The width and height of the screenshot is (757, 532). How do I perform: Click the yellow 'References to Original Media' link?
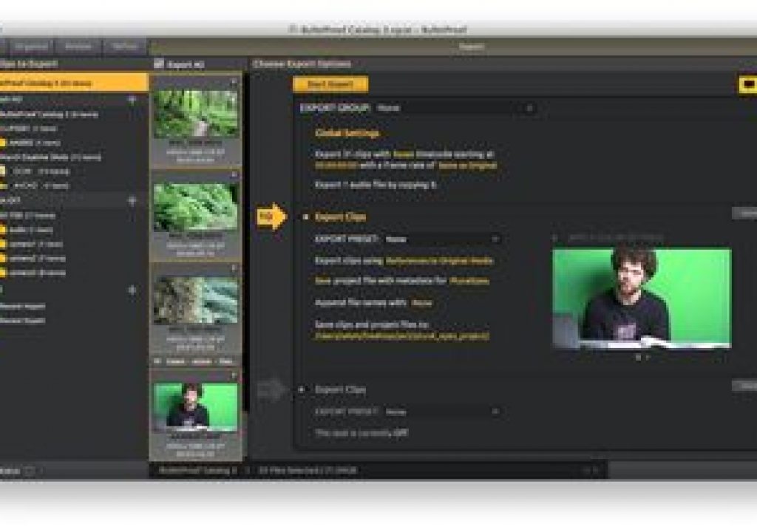439,261
